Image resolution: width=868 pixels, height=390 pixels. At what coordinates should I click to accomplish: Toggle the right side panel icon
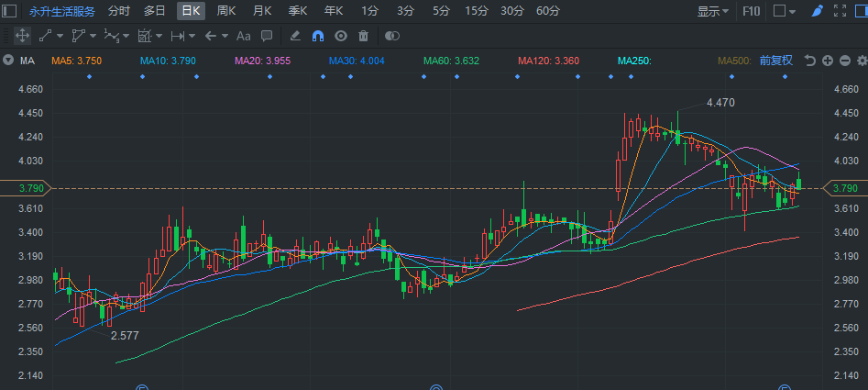tap(862, 10)
